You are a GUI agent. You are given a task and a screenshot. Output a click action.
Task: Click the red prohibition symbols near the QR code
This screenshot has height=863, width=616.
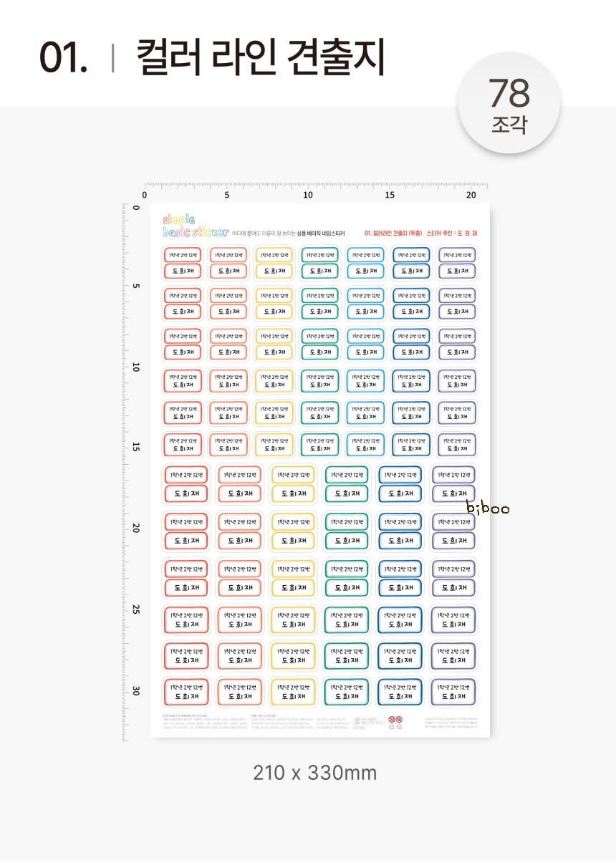pyautogui.click(x=395, y=718)
